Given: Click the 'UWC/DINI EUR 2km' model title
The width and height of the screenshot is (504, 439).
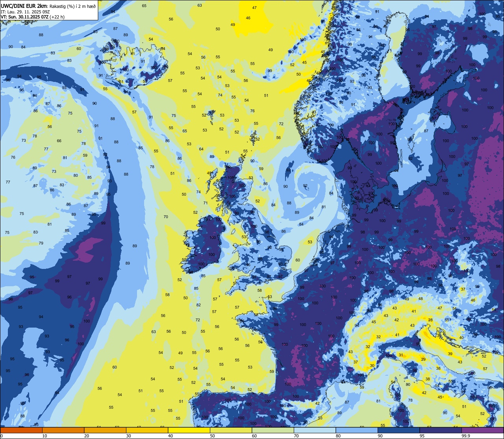Looking at the screenshot, I should (24, 6).
